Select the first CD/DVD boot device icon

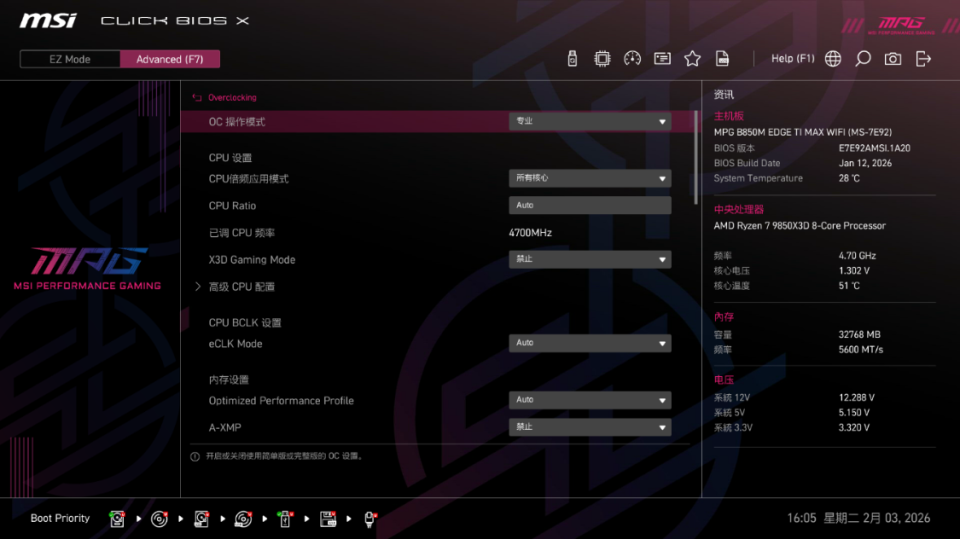click(159, 519)
